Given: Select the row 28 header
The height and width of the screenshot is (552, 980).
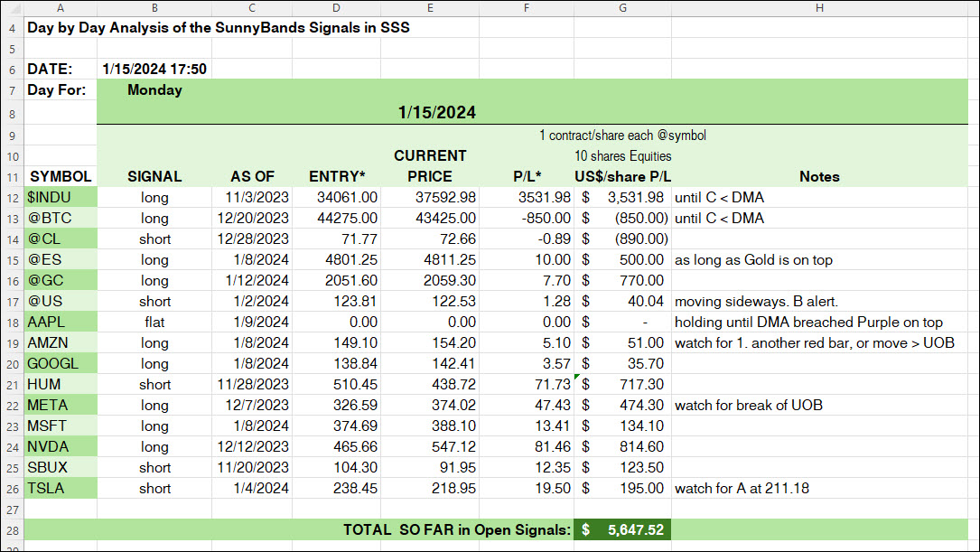Looking at the screenshot, I should (x=12, y=530).
